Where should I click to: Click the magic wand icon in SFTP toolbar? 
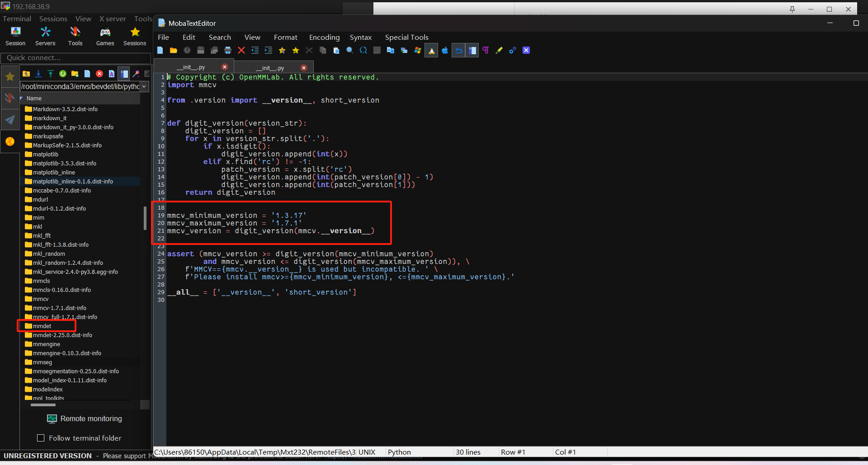click(x=136, y=74)
